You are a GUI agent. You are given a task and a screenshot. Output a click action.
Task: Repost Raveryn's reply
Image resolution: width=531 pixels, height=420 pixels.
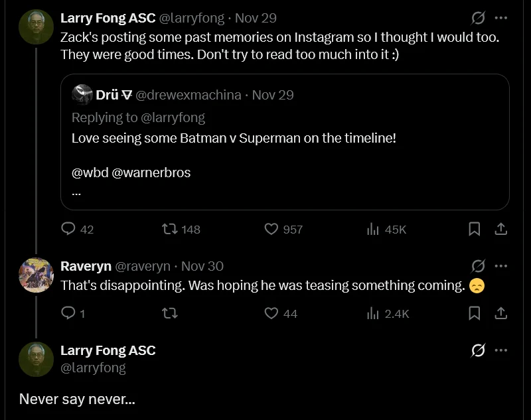(171, 313)
